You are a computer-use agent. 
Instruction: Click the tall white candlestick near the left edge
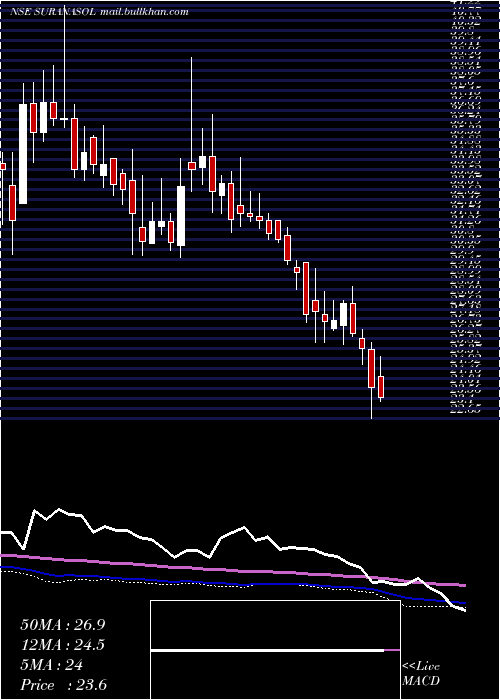pyautogui.click(x=23, y=154)
